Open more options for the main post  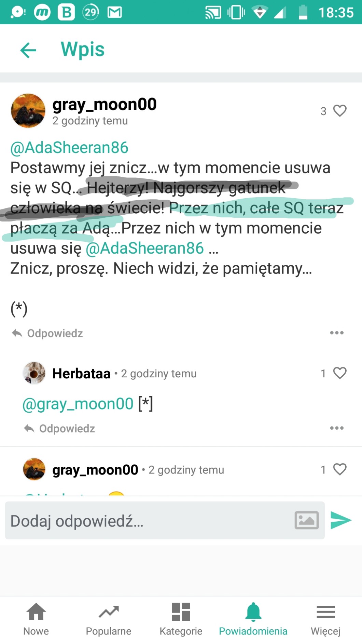[x=337, y=333]
